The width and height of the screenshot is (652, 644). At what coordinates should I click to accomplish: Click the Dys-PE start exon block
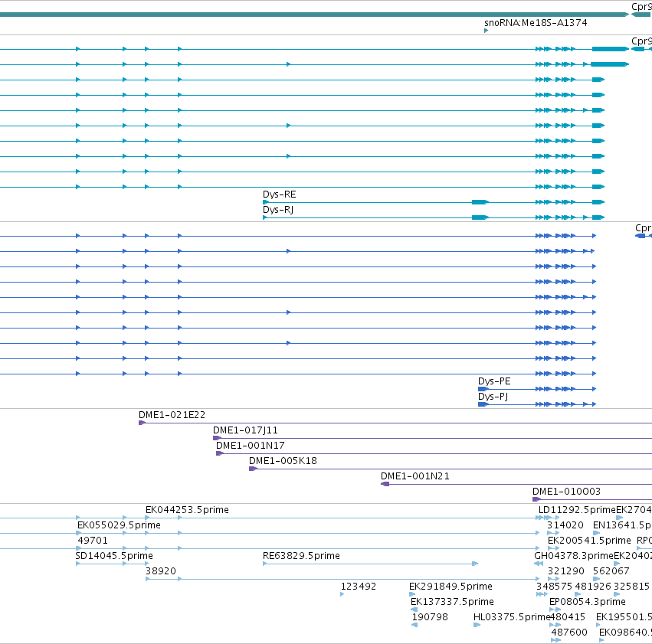[483, 389]
